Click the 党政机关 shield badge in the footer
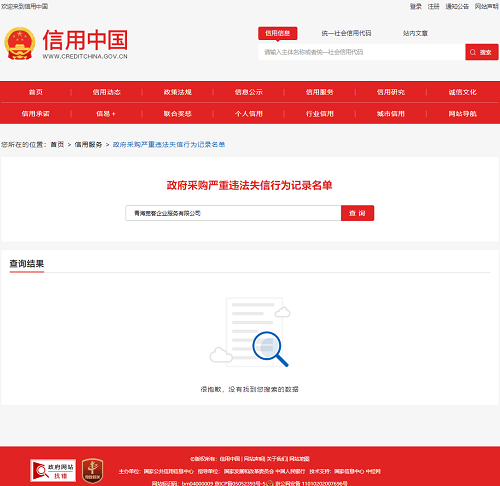Screen dimensions: 500x486 92,471
